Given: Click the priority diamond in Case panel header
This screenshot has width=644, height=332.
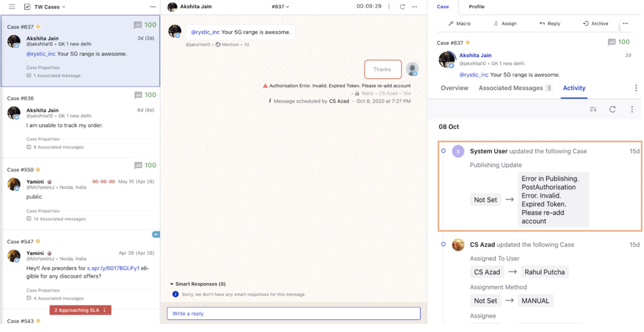Looking at the screenshot, I should tap(468, 43).
